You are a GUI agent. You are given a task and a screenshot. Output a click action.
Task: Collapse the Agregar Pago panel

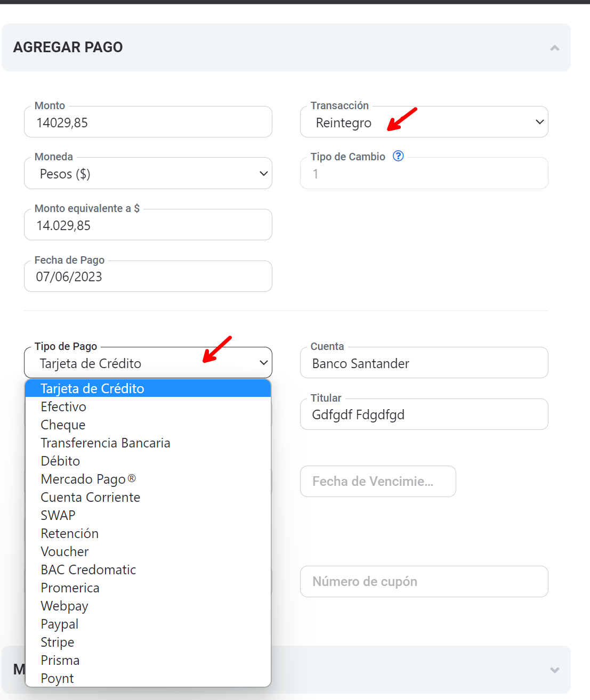click(554, 48)
